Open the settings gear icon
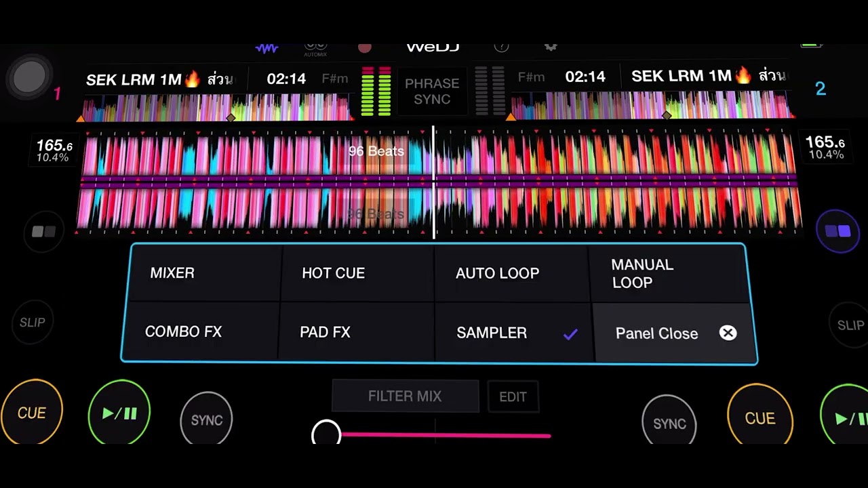Image resolution: width=868 pixels, height=488 pixels. (551, 47)
